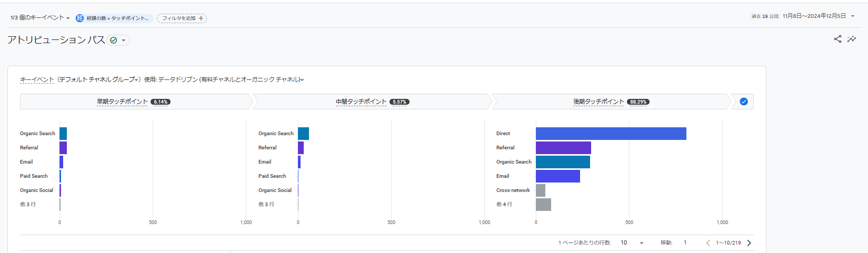Viewport: 868px width, 253px height.
Task: Click the 5.57% mid touchpoint badge
Action: pyautogui.click(x=400, y=102)
